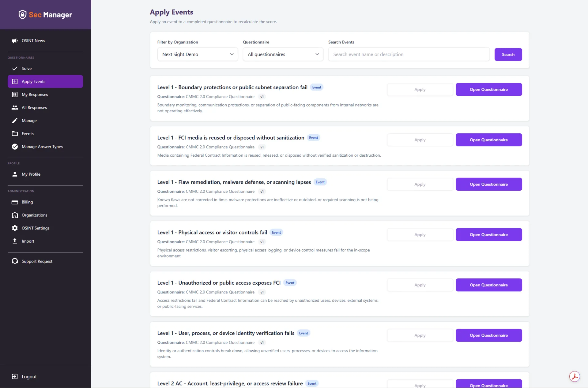Apply the identity verification fails event
This screenshot has width=588, height=388.
[420, 335]
